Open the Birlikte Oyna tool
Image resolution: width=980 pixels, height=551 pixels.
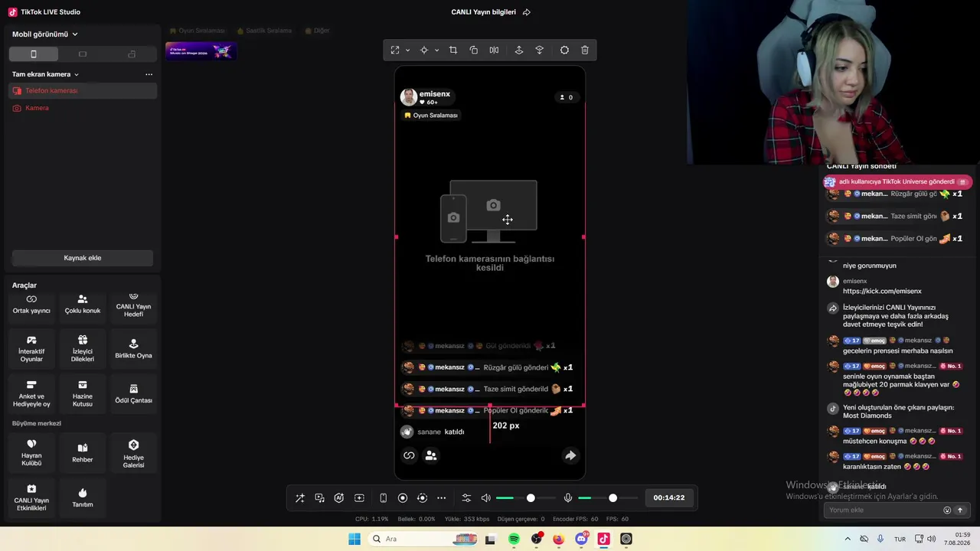[x=133, y=349]
